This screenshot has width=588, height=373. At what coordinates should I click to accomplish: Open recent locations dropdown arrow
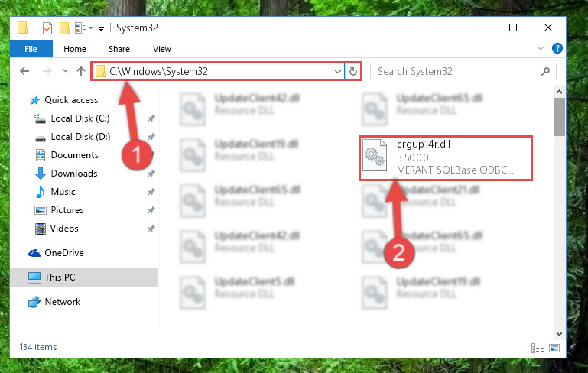click(x=65, y=70)
